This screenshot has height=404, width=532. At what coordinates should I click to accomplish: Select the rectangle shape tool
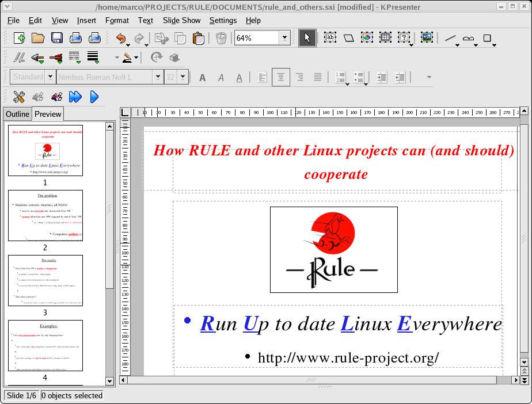click(x=487, y=38)
